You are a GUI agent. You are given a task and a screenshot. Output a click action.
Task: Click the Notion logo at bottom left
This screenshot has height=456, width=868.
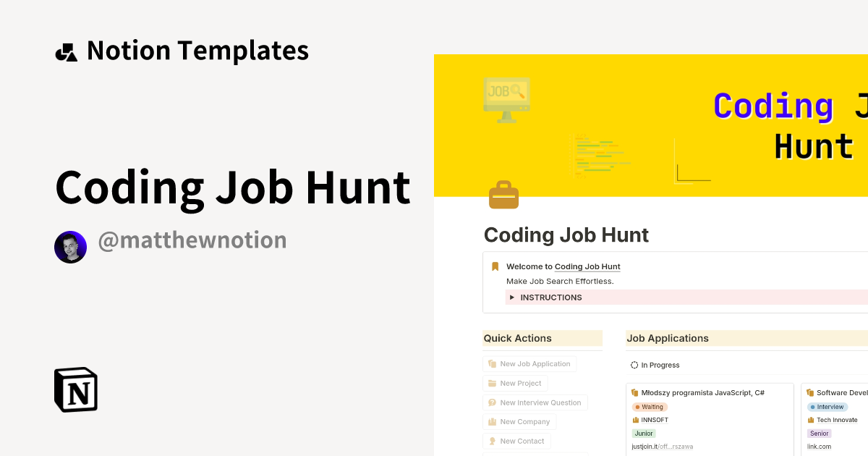coord(75,389)
